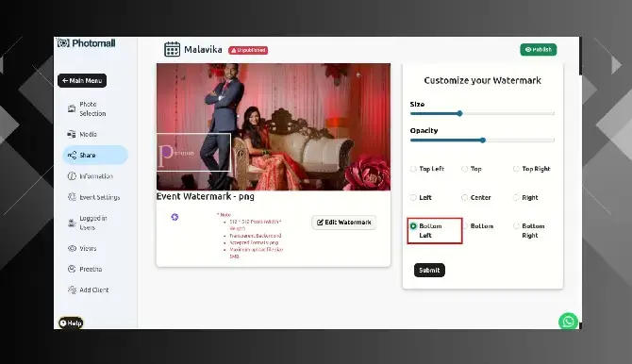Viewport: 632px width, 364px height.
Task: Click the Photomall logo icon
Action: point(63,42)
